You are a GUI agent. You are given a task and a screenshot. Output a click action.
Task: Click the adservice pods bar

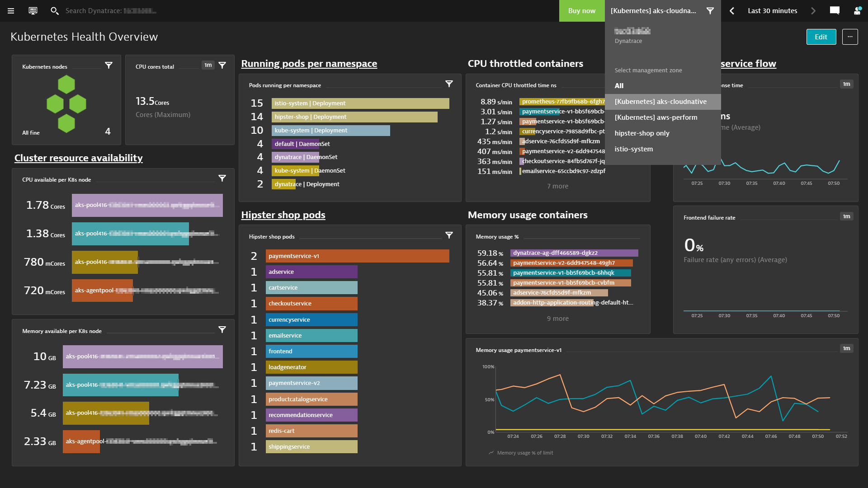point(311,272)
